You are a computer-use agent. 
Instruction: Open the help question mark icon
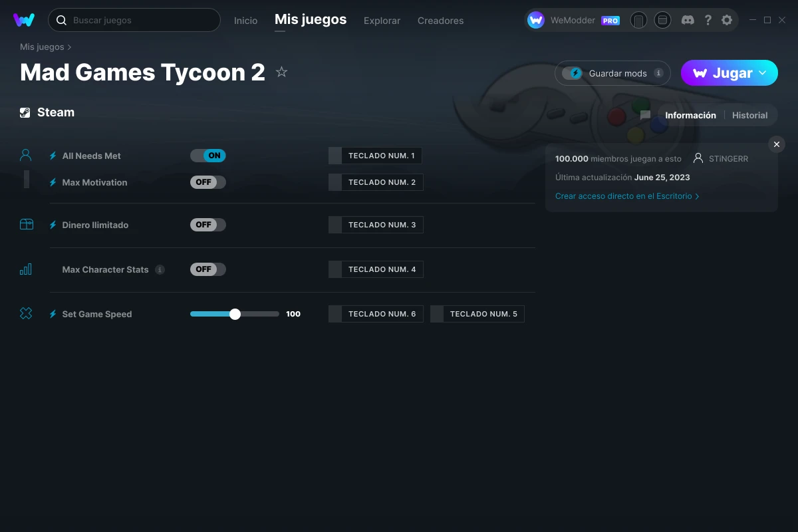coord(708,20)
